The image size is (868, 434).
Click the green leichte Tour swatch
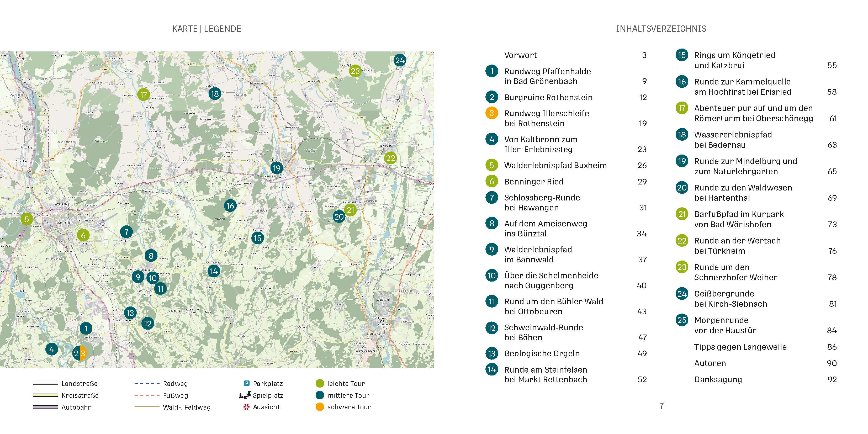click(x=319, y=383)
